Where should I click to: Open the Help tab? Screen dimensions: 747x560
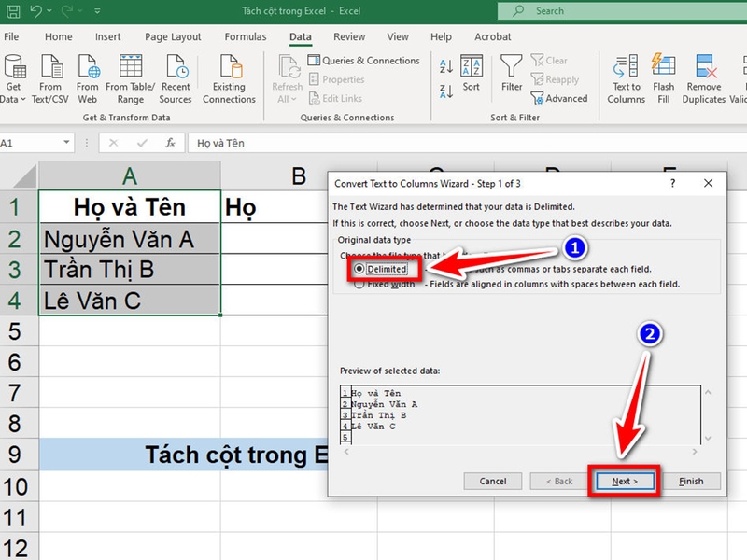click(x=441, y=36)
